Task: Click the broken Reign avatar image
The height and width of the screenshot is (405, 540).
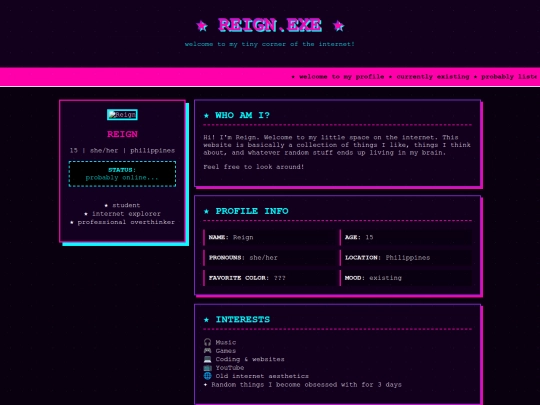Action: (x=122, y=115)
